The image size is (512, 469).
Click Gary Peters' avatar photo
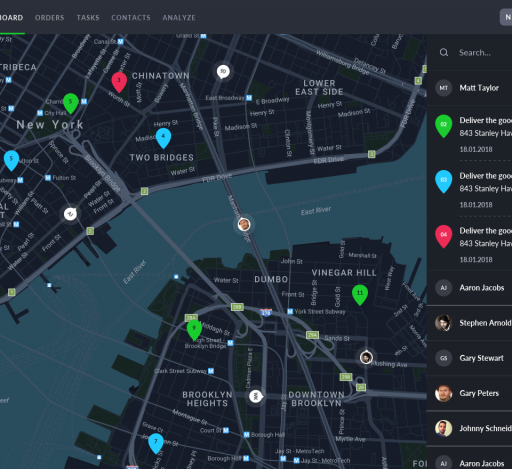click(x=443, y=393)
